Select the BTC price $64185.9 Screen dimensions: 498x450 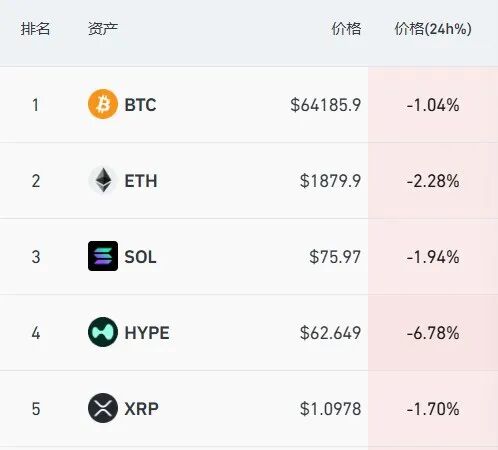326,105
